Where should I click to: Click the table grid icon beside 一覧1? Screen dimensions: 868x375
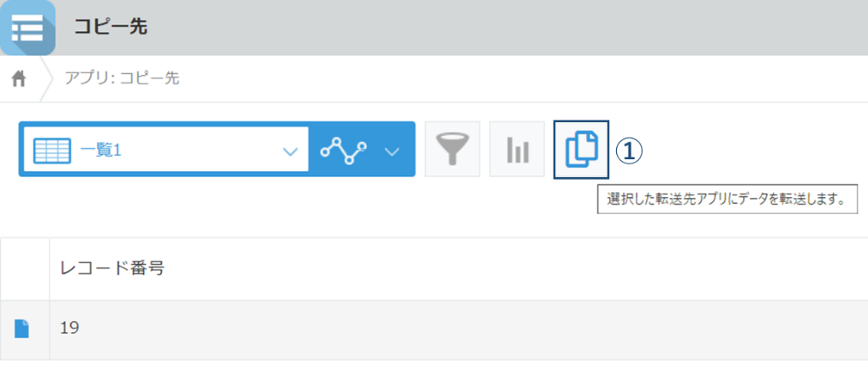pos(51,150)
